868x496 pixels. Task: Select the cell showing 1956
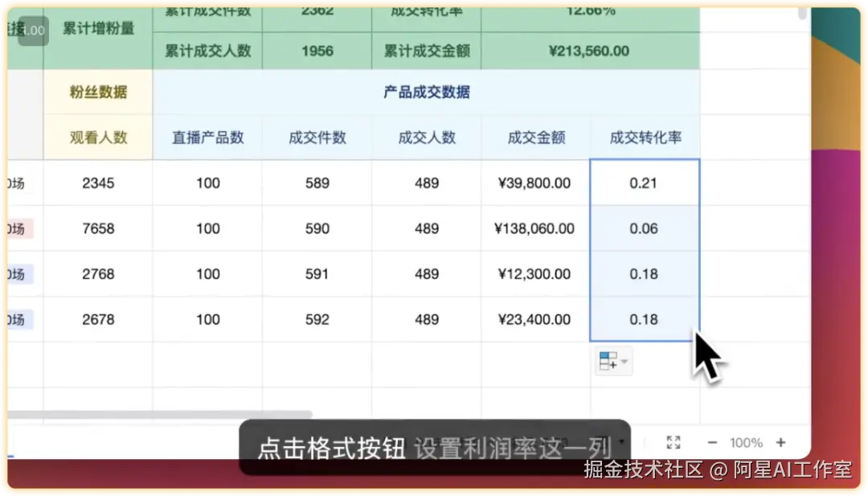tap(316, 51)
